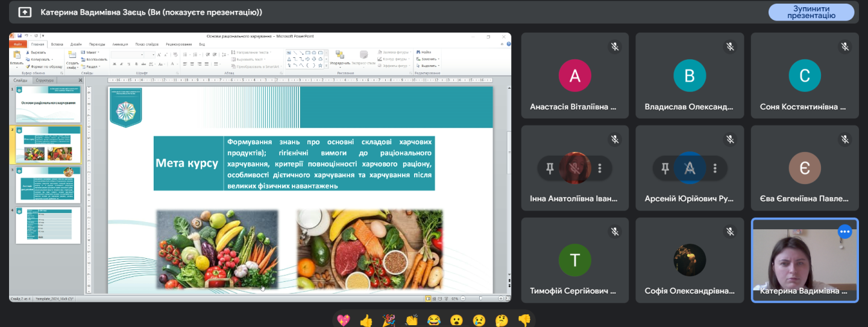The width and height of the screenshot is (868, 327).
Task: Send the clapping hands reaction
Action: (411, 320)
